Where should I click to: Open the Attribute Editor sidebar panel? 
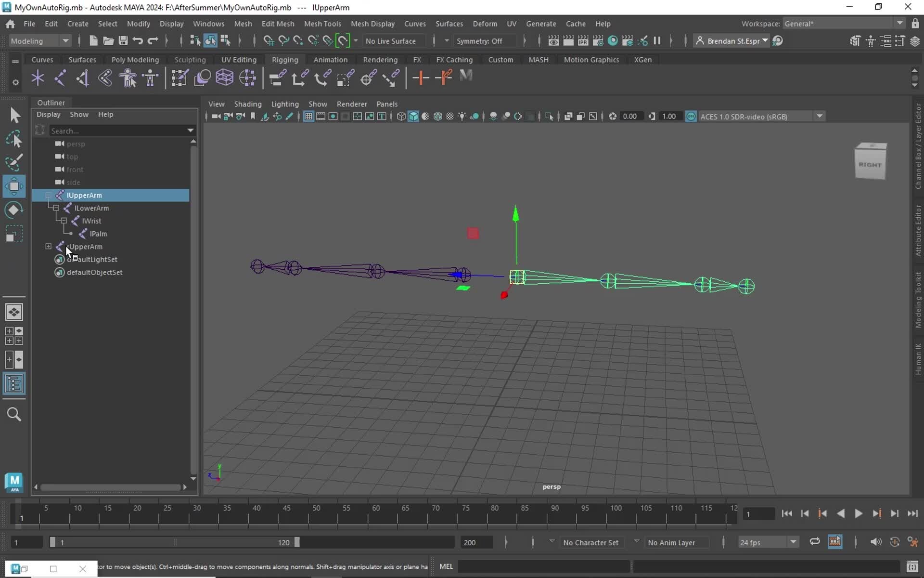tap(918, 231)
